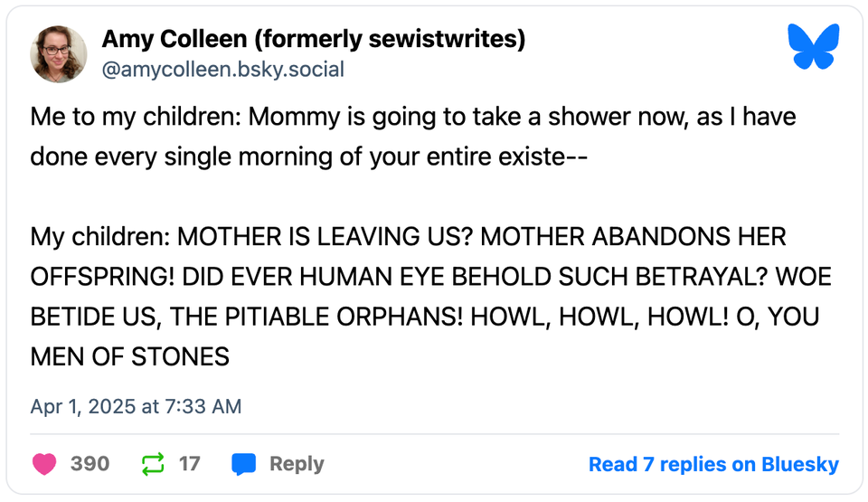This screenshot has width=868, height=502.
Task: Click the "done every single morning" line
Action: [x=308, y=156]
